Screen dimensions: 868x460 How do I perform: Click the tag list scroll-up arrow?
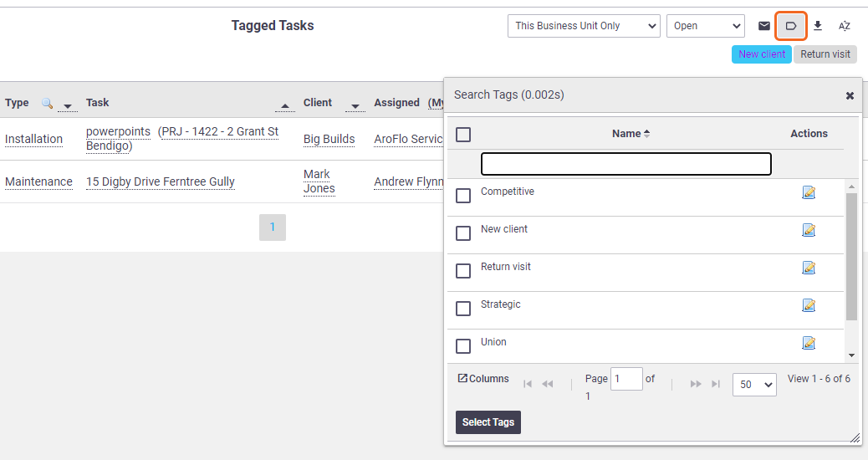pos(851,187)
